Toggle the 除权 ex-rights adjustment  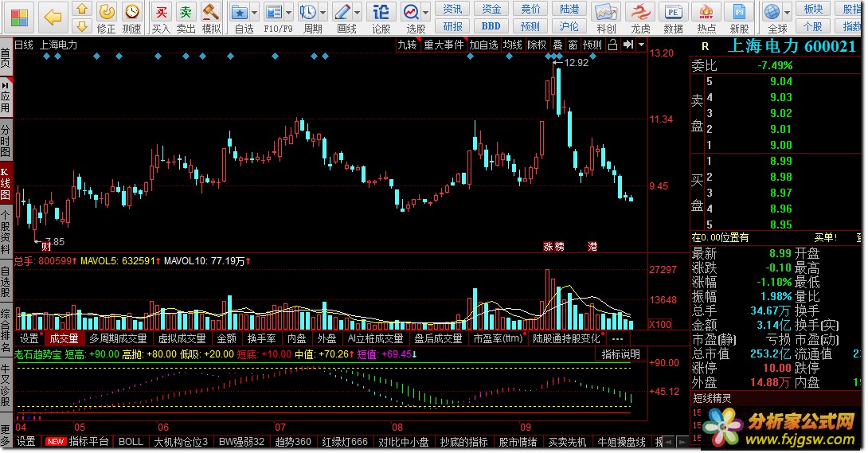pos(537,45)
